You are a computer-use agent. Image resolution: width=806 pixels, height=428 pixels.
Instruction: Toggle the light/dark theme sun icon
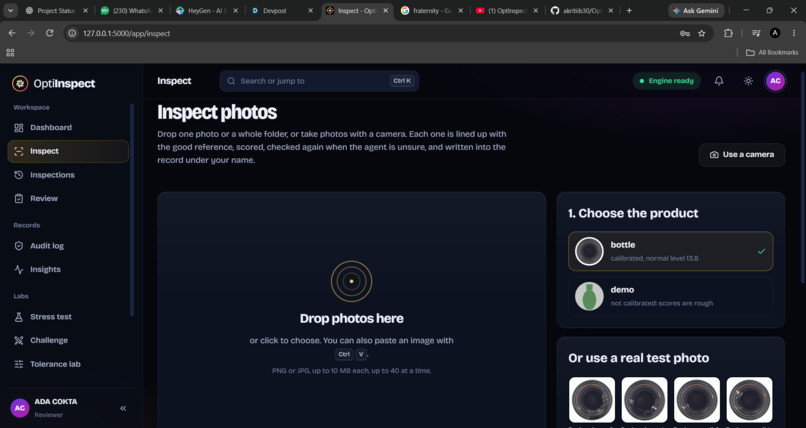[x=748, y=81]
